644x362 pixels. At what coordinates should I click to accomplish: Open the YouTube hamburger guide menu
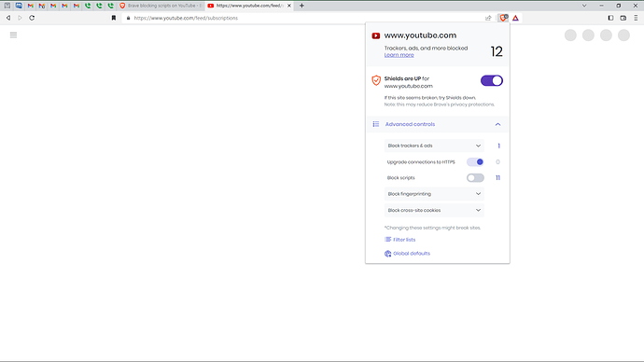pos(14,35)
